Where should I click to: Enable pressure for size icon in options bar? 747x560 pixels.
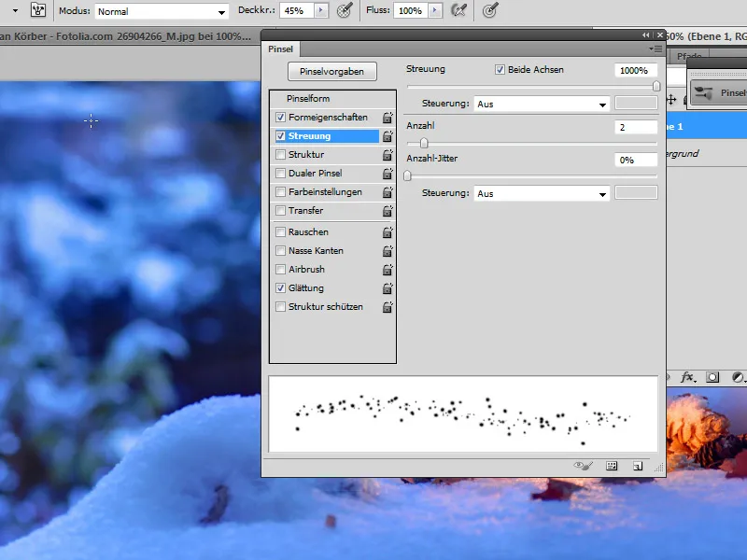tap(490, 10)
